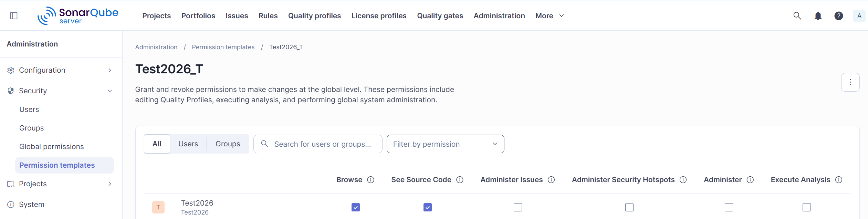Check Administer Issues for Test2026
This screenshot has height=219, width=868.
click(x=518, y=207)
